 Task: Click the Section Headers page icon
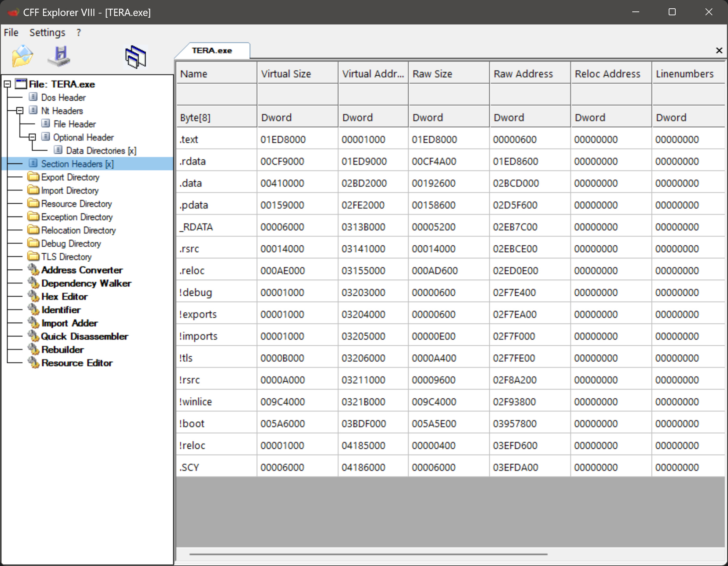tap(33, 163)
